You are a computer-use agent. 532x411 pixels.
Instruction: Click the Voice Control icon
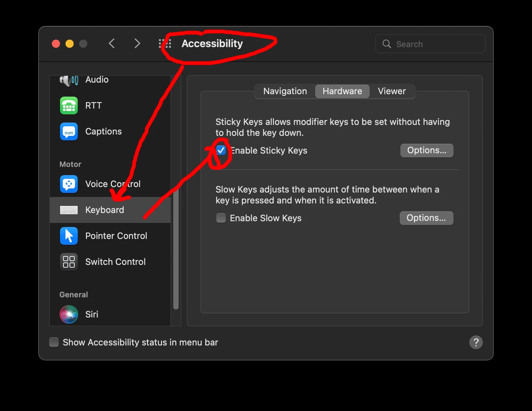click(x=69, y=184)
